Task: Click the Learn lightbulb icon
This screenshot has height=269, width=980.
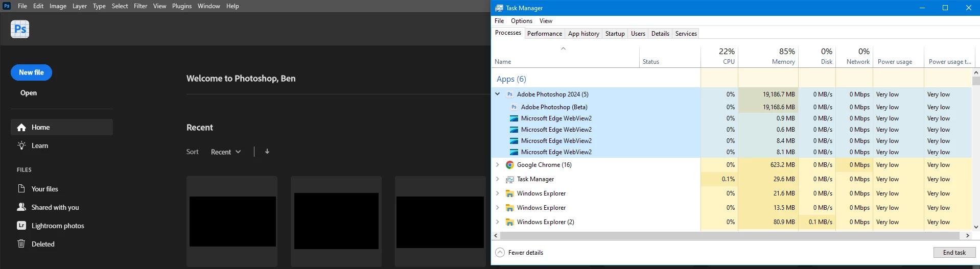Action: [21, 145]
